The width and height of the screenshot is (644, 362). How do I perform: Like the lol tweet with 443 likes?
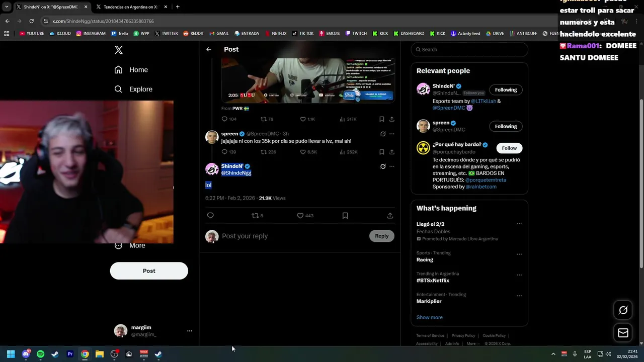[x=300, y=216]
